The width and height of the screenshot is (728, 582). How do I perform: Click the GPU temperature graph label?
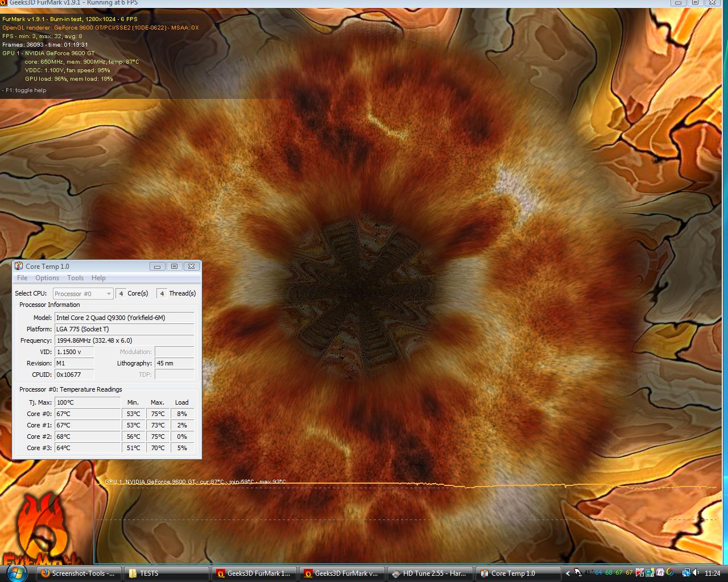[x=195, y=482]
